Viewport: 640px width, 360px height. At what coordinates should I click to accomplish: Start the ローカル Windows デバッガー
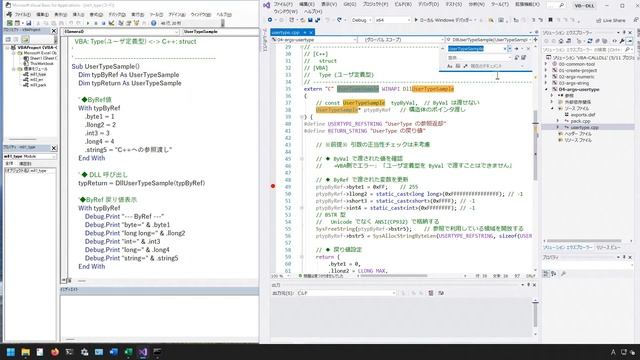(444, 20)
